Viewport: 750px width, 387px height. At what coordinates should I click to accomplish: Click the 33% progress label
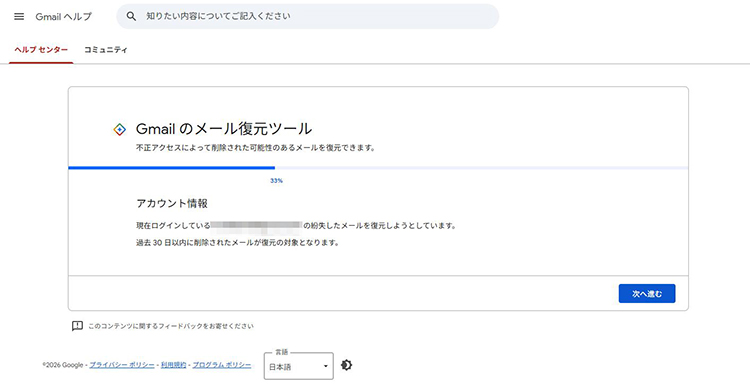(x=276, y=181)
